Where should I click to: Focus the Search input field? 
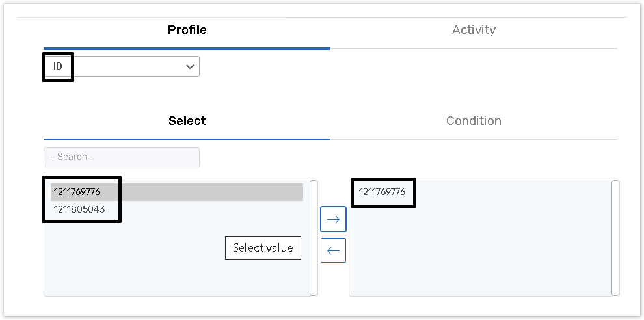pos(122,157)
